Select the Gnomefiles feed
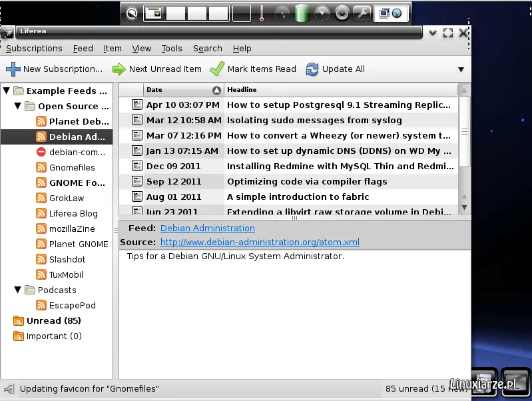532x401 pixels. click(65, 167)
